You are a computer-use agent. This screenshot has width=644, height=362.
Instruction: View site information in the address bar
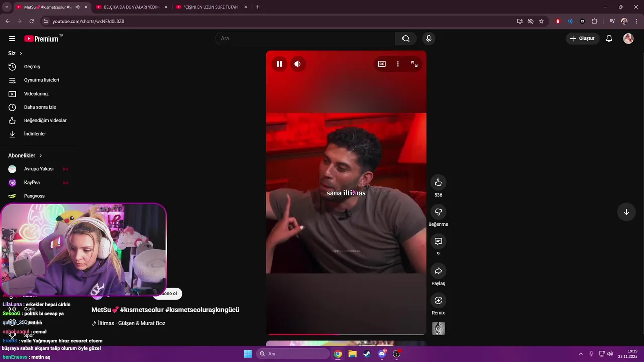tap(46, 21)
